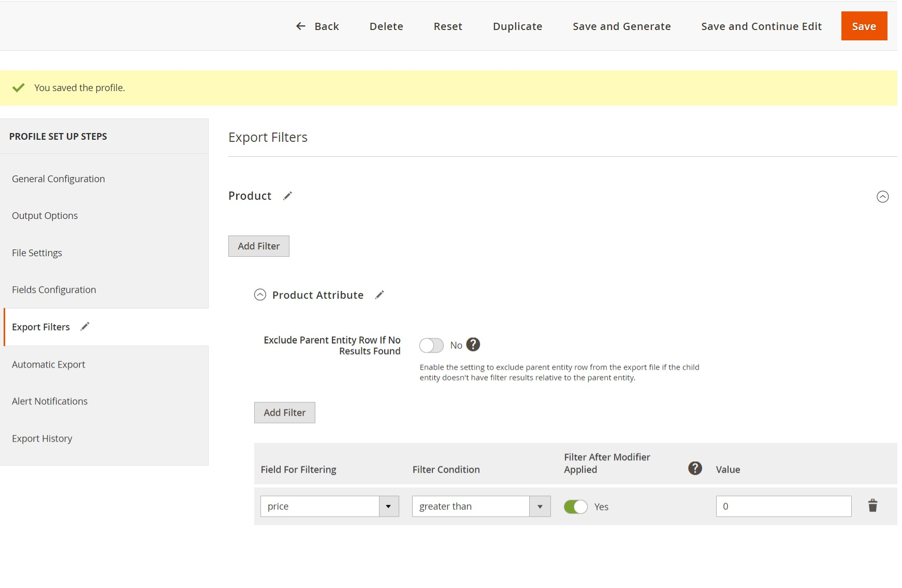Image resolution: width=902 pixels, height=588 pixels.
Task: Toggle Exclude Parent Entity Row switch
Action: [431, 345]
